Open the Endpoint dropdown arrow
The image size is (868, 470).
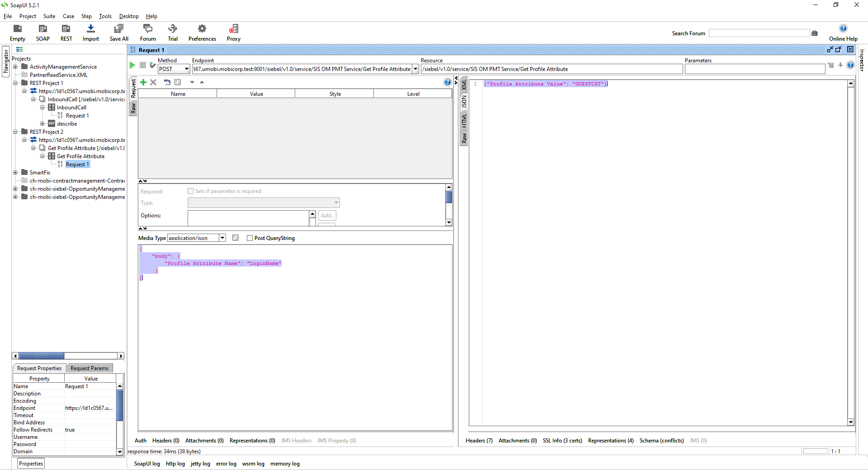coord(415,69)
